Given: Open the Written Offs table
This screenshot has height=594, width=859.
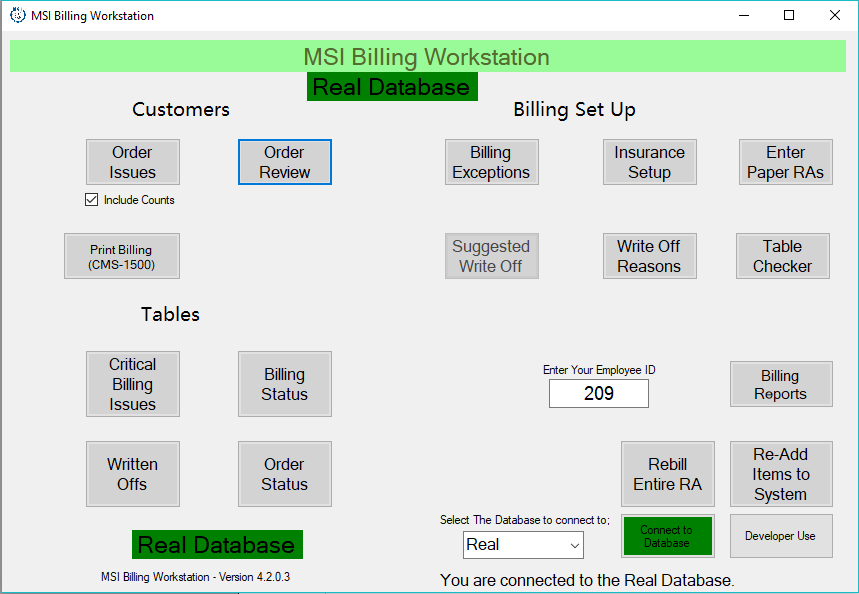Looking at the screenshot, I should click(x=132, y=474).
